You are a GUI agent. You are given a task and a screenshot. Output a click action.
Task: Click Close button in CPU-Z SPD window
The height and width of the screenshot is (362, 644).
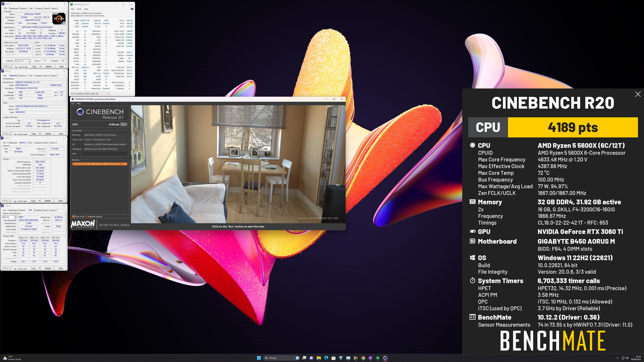(x=61, y=268)
